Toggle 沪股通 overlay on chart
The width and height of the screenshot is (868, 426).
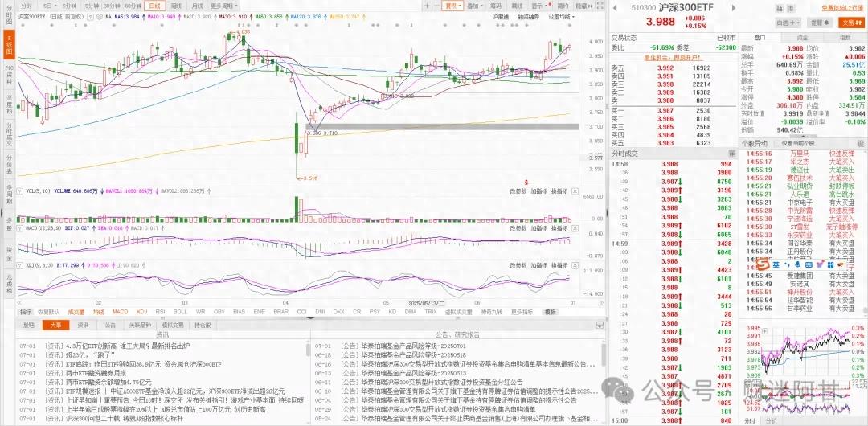tap(501, 17)
